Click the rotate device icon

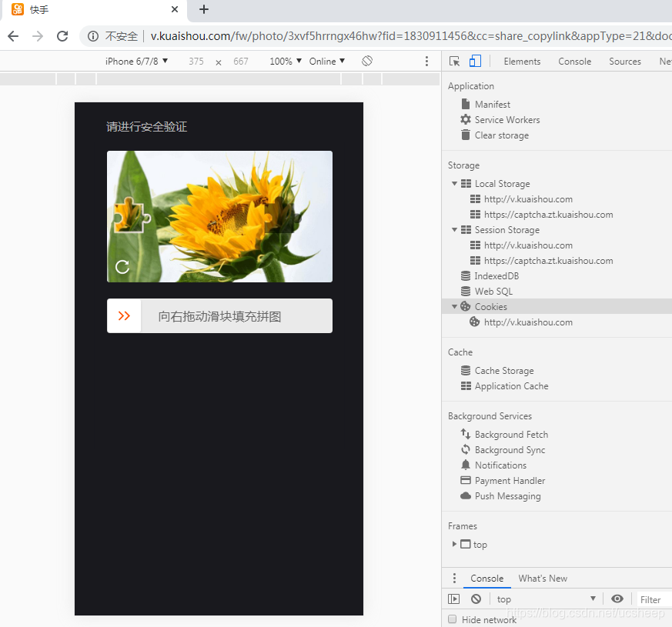pyautogui.click(x=367, y=61)
